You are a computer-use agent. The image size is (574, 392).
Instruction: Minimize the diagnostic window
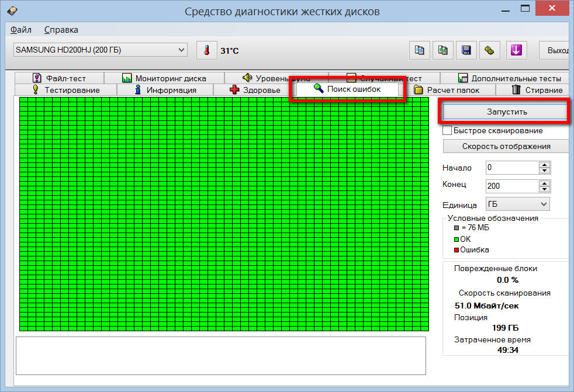[x=506, y=11]
